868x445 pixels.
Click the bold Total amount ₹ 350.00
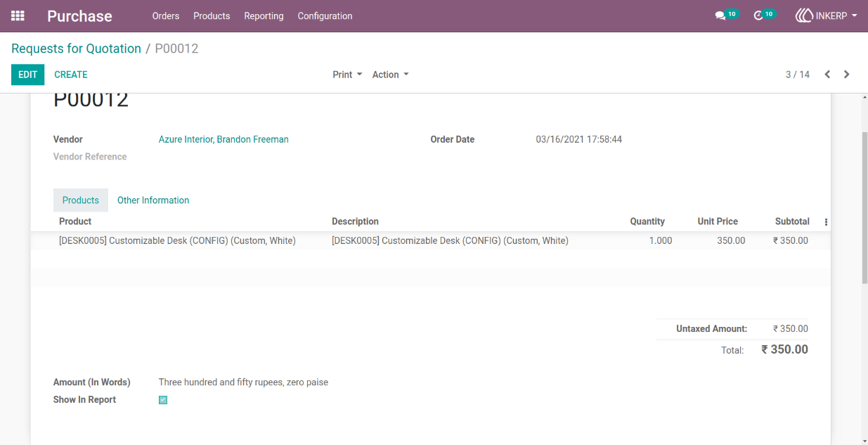[x=784, y=349]
